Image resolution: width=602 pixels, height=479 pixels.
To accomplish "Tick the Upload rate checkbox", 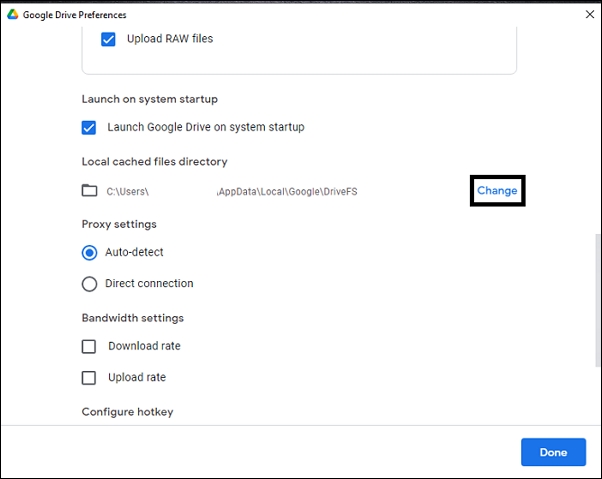I will click(x=89, y=378).
